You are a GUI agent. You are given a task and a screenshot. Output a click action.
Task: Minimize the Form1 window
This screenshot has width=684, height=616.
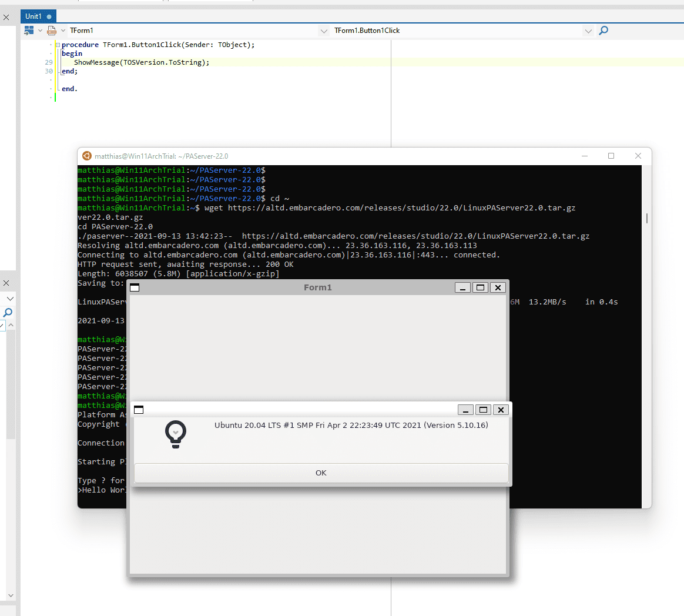pyautogui.click(x=462, y=287)
